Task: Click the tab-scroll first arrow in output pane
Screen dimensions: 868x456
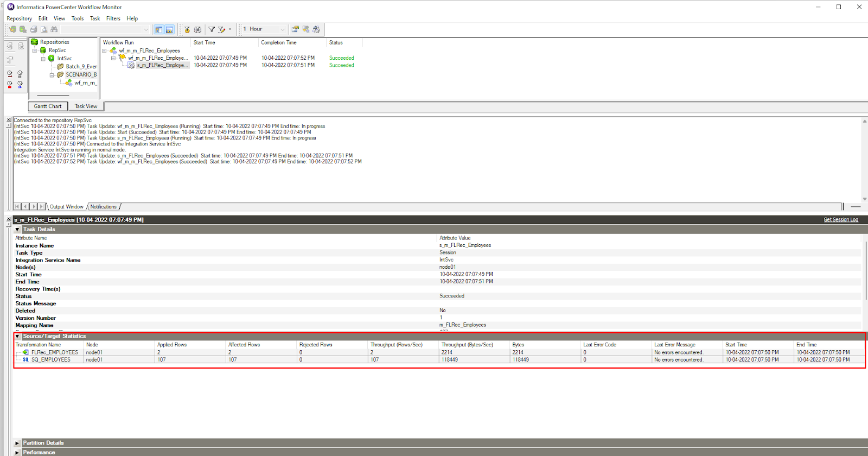Action: (x=17, y=207)
